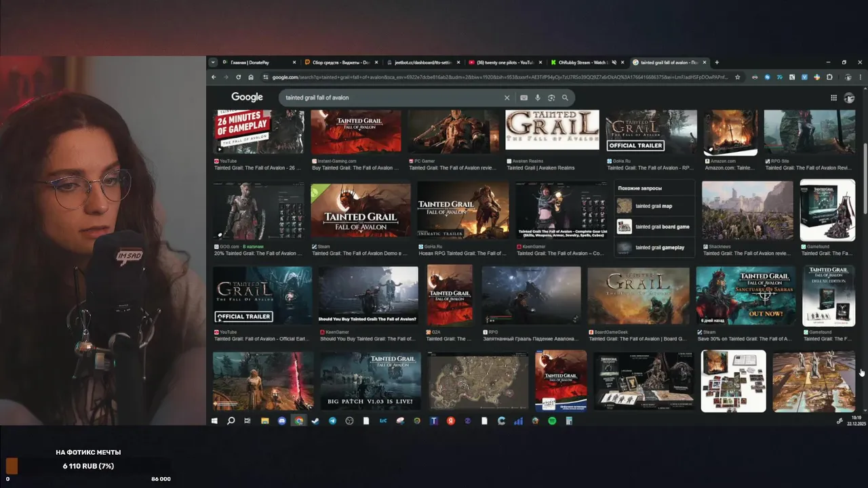Open the Chrome home page button
The height and width of the screenshot is (488, 868).
coord(251,77)
